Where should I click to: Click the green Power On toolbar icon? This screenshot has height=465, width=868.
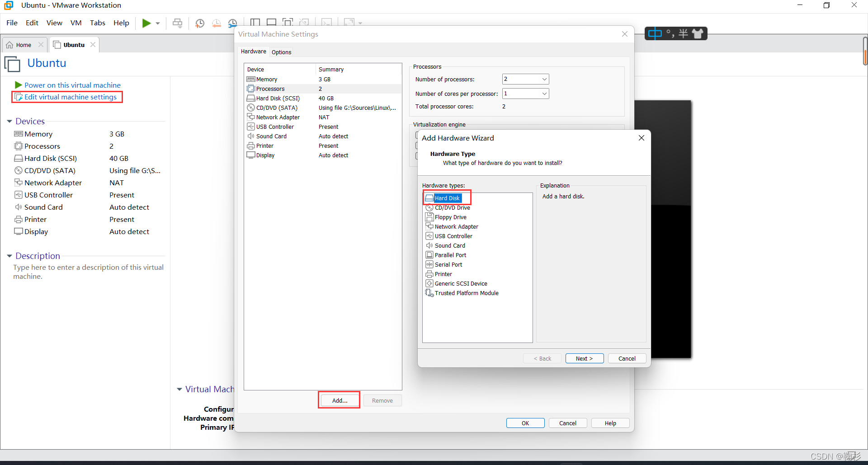(x=146, y=23)
